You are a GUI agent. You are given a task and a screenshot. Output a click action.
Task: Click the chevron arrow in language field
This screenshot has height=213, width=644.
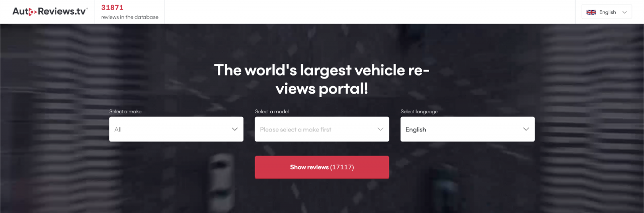tap(526, 129)
